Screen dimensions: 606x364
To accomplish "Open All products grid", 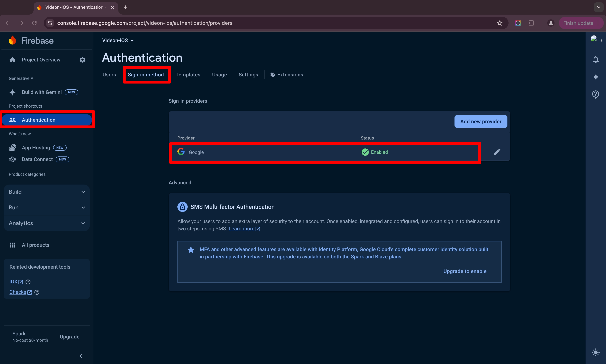I will pyautogui.click(x=29, y=245).
